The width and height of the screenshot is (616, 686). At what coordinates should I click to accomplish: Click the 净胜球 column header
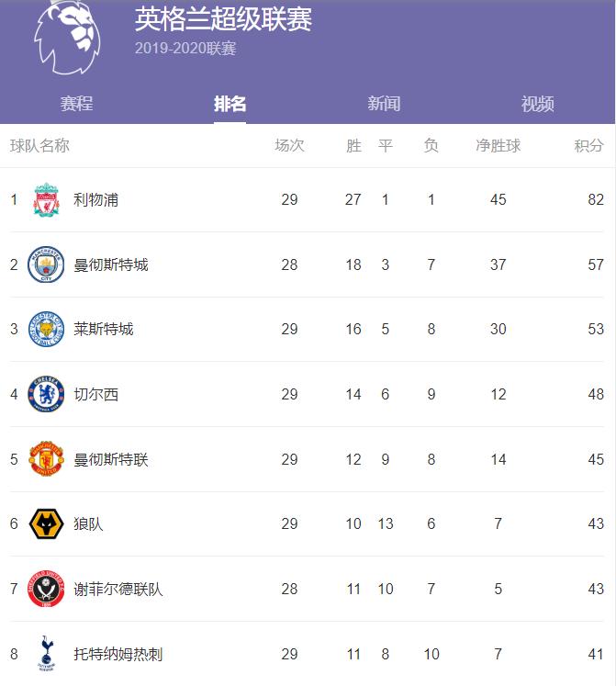498,146
